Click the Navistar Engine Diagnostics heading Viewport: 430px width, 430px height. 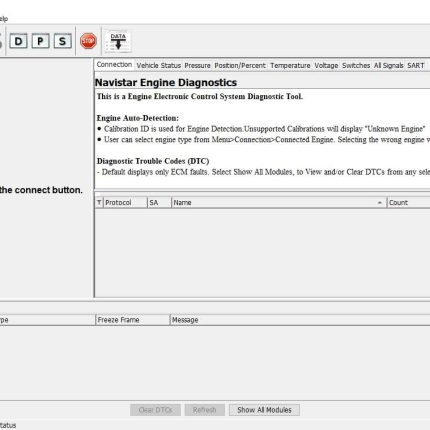pyautogui.click(x=166, y=82)
